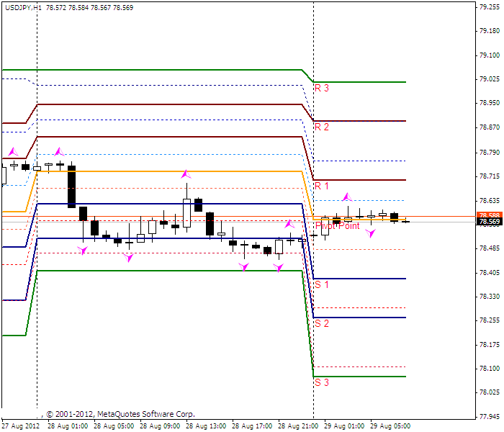The width and height of the screenshot is (504, 432).
Task: Click the 78.715 price axis value
Action: pos(490,176)
